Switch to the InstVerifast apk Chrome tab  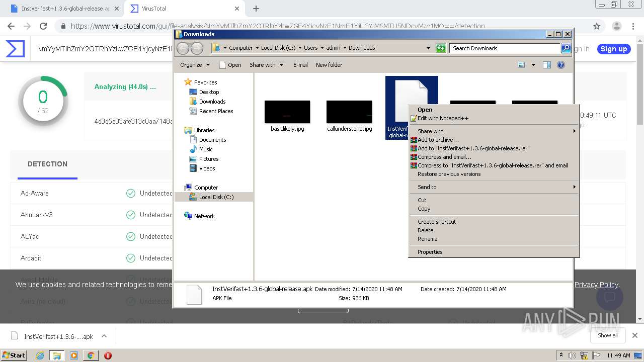click(65, 9)
